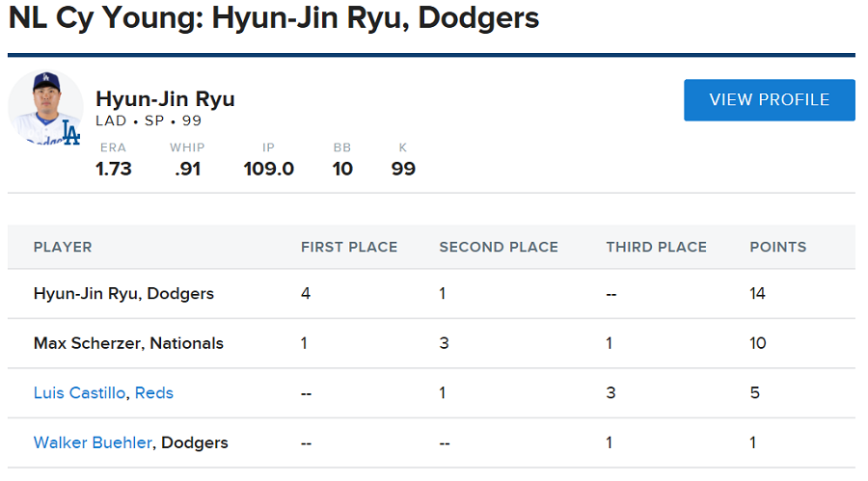The height and width of the screenshot is (481, 868).
Task: Select the innings pitched value 109.0
Action: [x=268, y=169]
